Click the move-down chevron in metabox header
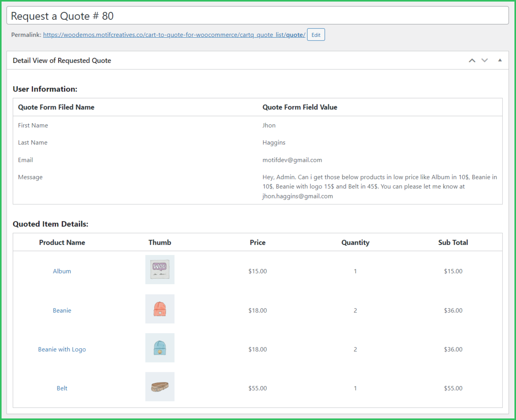This screenshot has height=420, width=516. click(x=485, y=60)
